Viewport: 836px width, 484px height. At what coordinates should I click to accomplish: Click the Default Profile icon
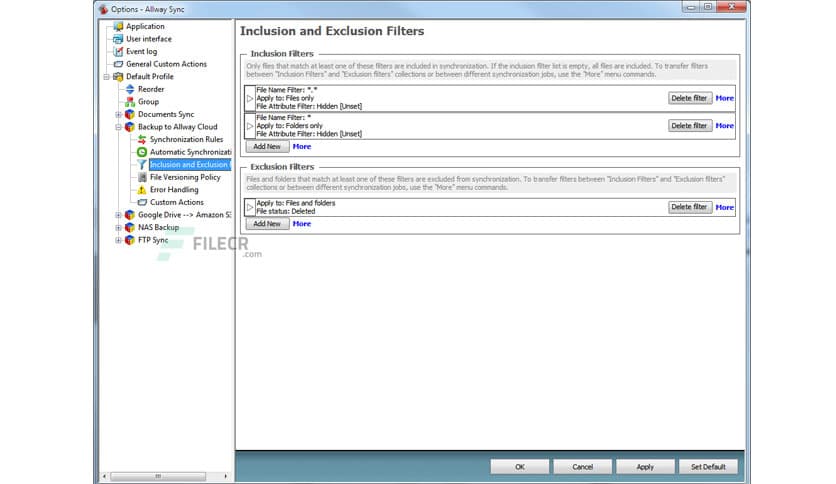click(118, 77)
